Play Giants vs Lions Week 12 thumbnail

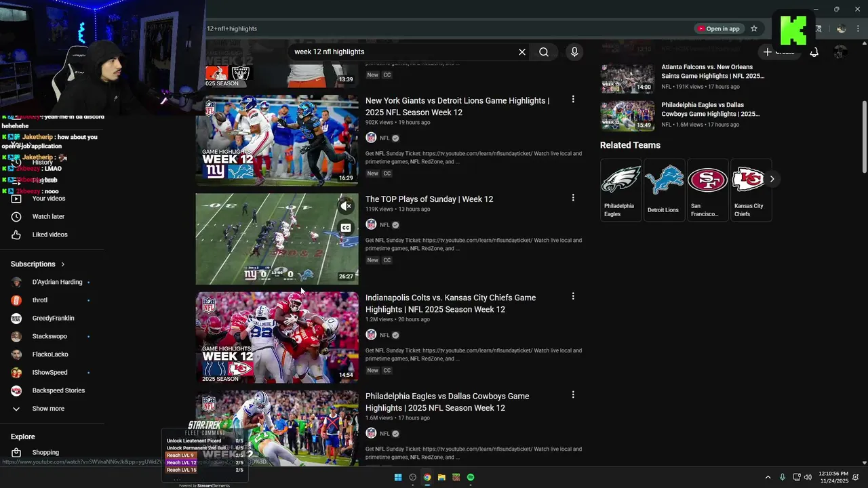coord(277,140)
